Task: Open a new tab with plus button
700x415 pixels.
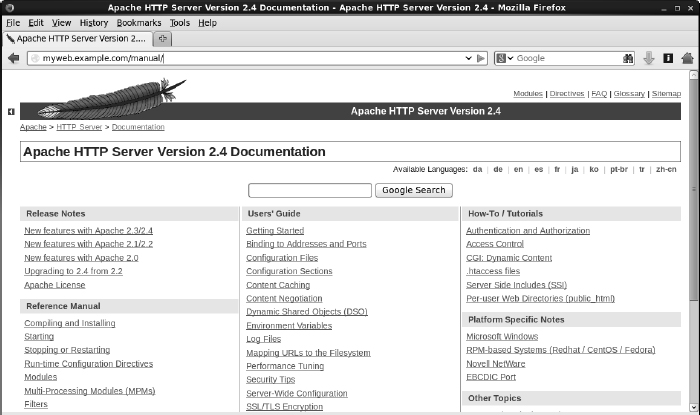Action: tap(162, 39)
